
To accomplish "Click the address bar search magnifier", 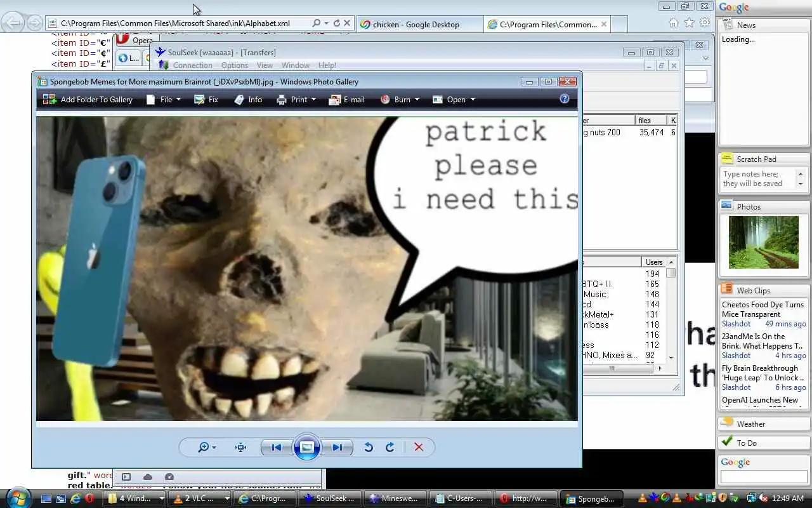I will point(317,23).
